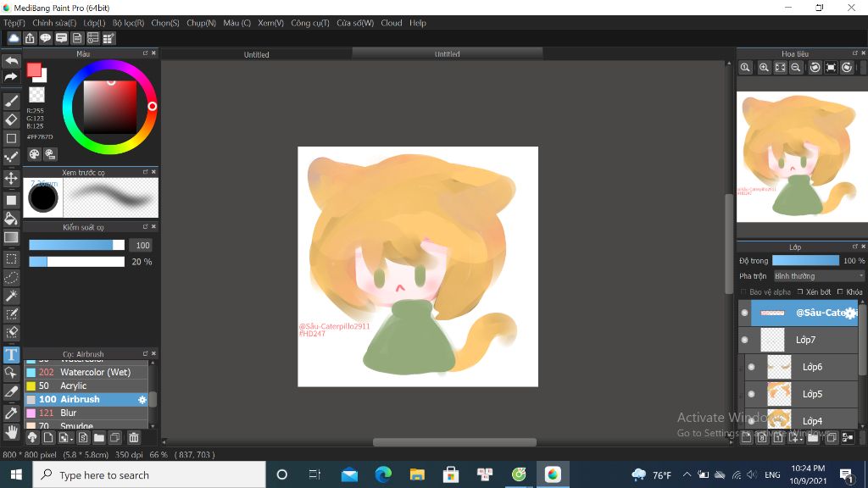Click fit-to-screen icon in Navigator

[780, 68]
